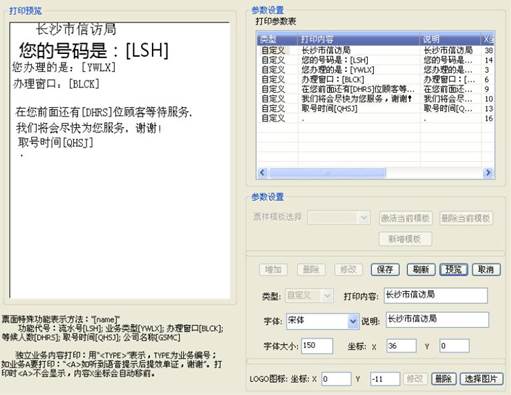Screen dimensions: 511x395
Task: Click the horizontal scrollbar thumb in table
Action: 327,172
